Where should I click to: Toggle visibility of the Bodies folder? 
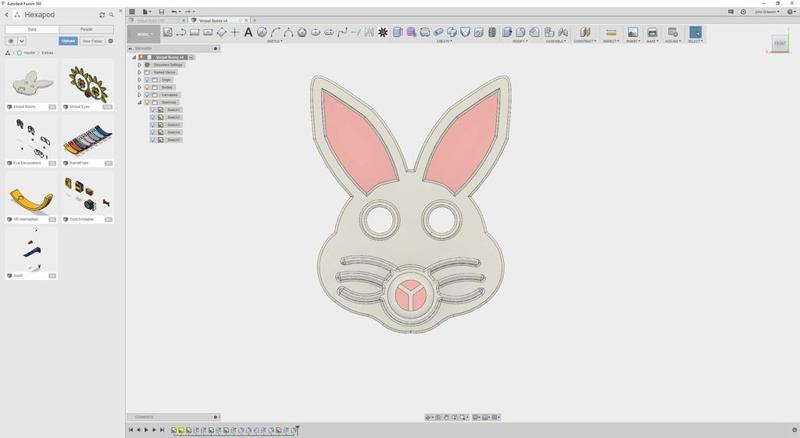pos(147,87)
